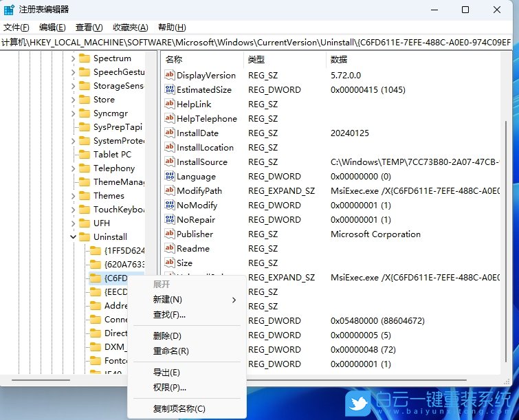Image resolution: width=519 pixels, height=420 pixels.
Task: Click the Uninstall folder icon
Action: (85, 237)
